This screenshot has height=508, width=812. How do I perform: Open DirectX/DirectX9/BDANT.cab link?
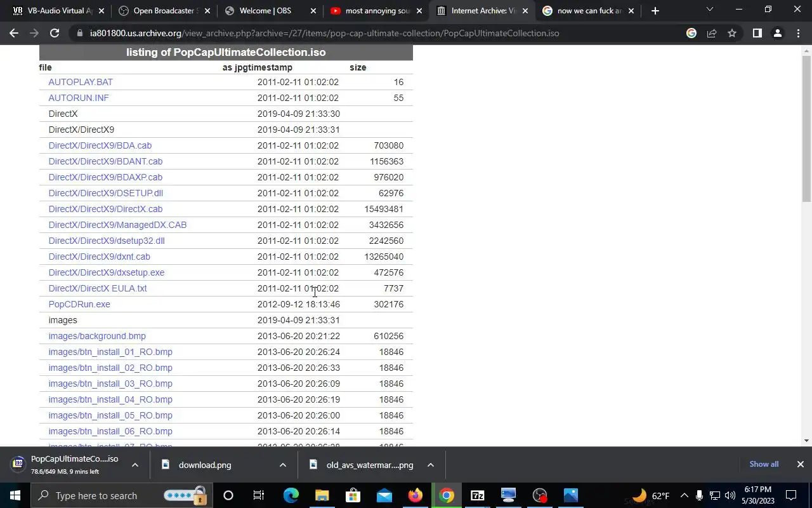pos(105,161)
